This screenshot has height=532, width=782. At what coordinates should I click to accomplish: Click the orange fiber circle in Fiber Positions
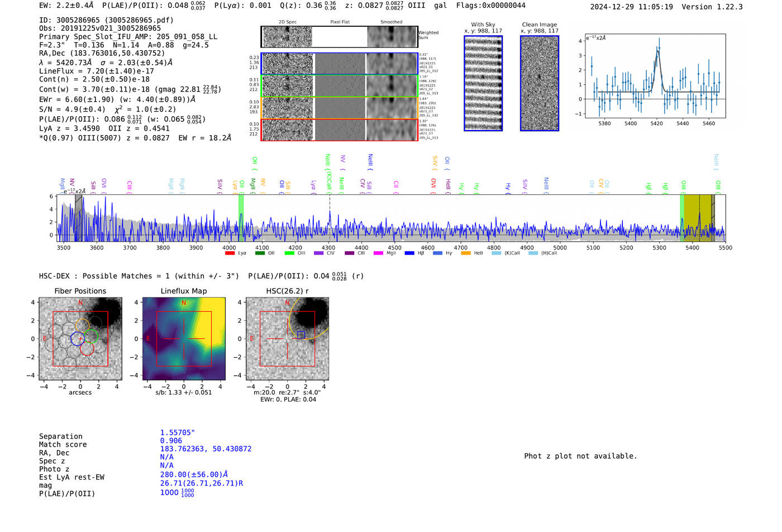tap(82, 325)
